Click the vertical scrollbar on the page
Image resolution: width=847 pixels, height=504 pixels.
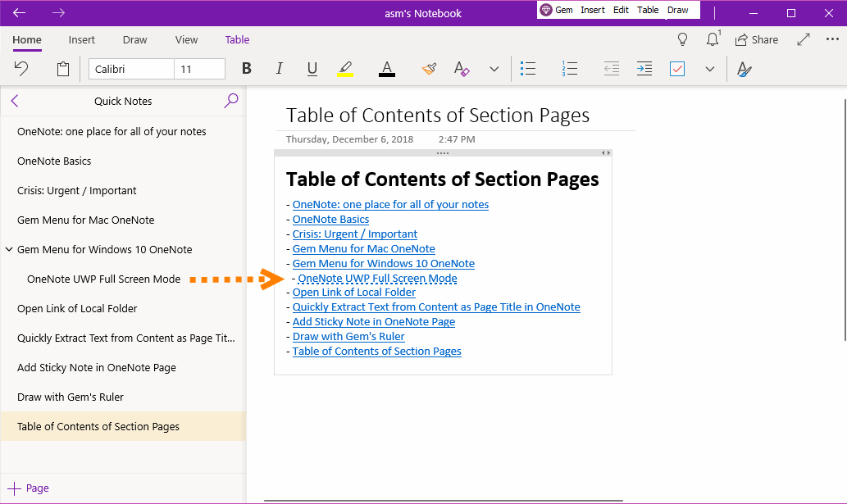click(845, 220)
